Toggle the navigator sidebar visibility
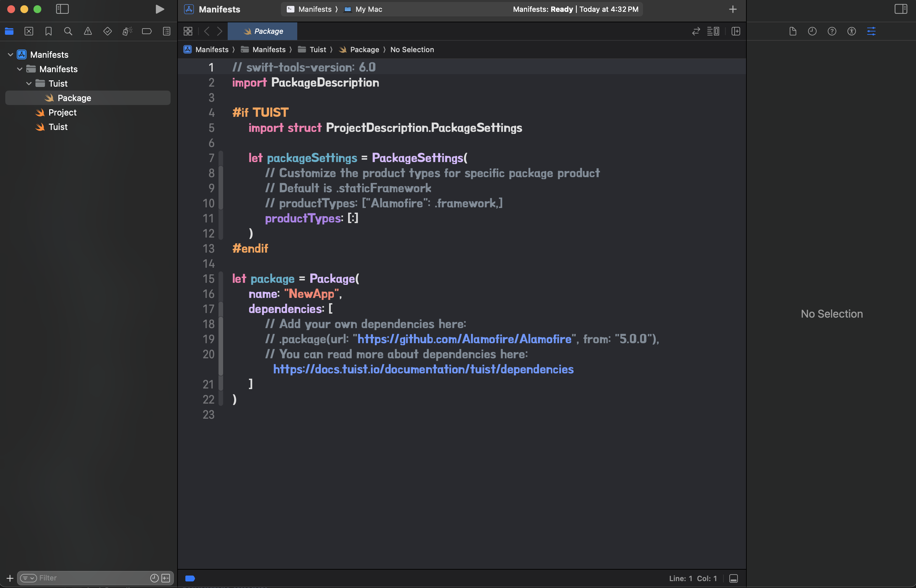This screenshot has width=916, height=588. [x=62, y=9]
